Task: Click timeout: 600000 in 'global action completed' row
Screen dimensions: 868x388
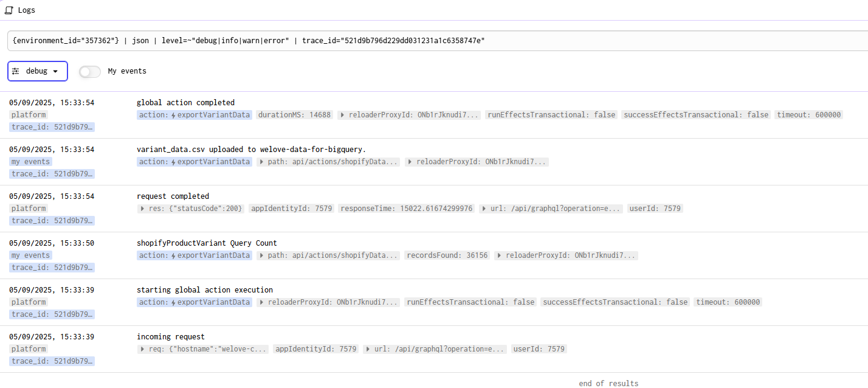Action: [810, 115]
